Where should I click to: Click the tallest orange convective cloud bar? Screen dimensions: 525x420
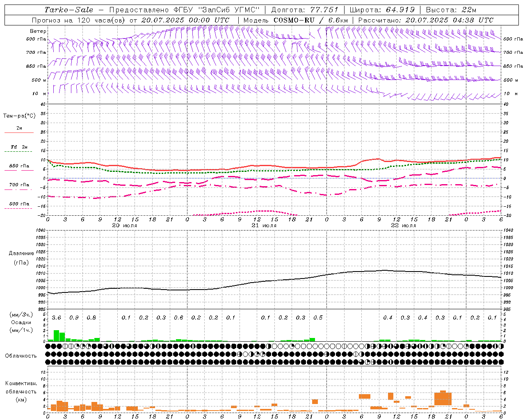443,398
